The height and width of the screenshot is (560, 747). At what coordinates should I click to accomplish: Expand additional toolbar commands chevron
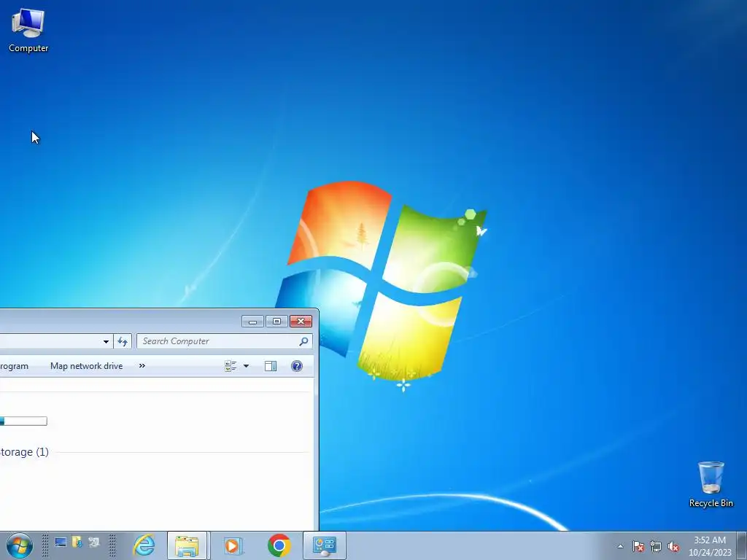tap(142, 366)
